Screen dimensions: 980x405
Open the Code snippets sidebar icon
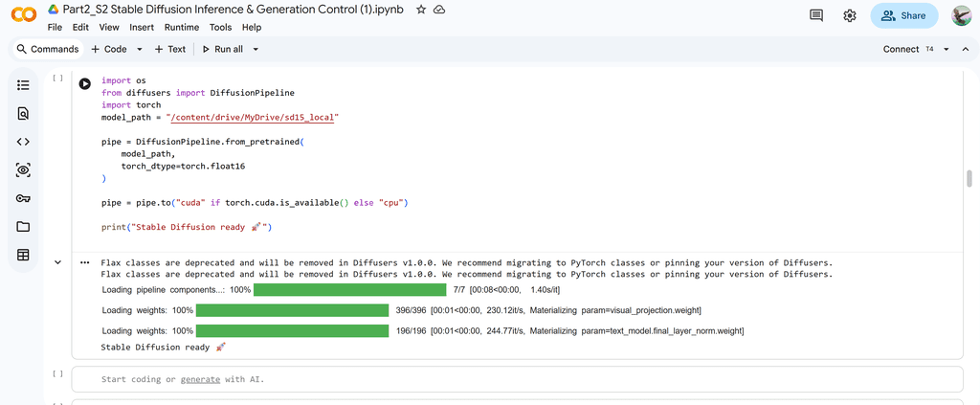[x=23, y=142]
